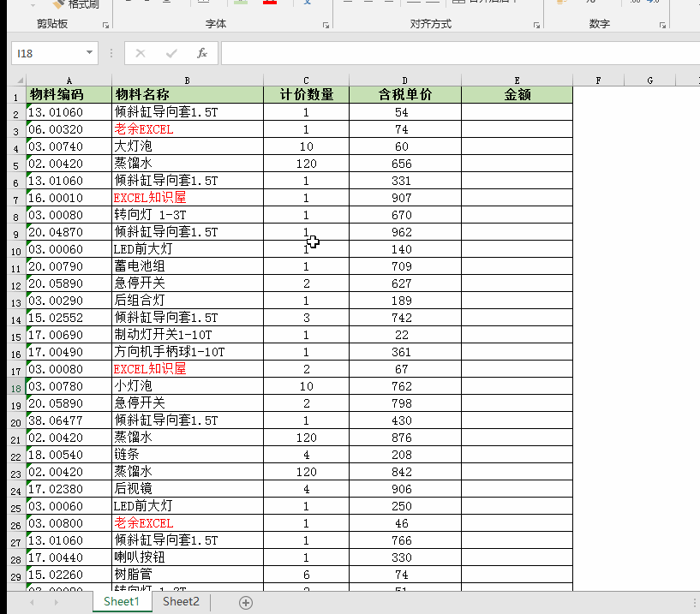Select the 小灯泡 cell
Viewport: 700px width, 614px height.
coord(188,386)
